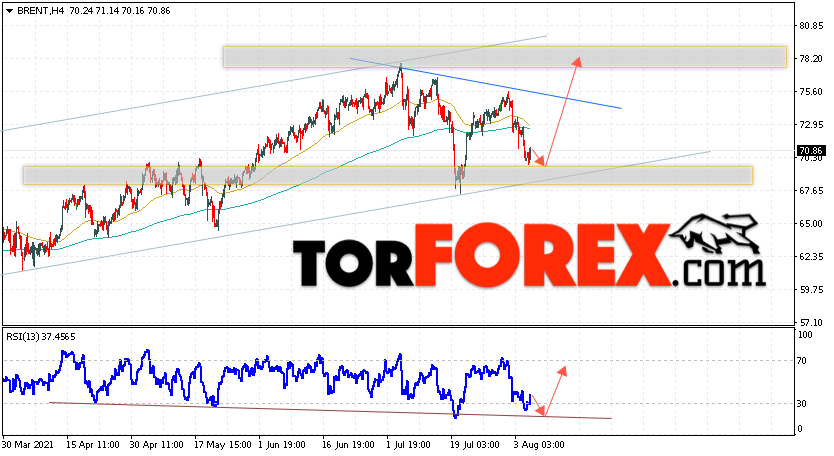The width and height of the screenshot is (834, 456).
Task: Select the 62.35 price axis label
Action: click(x=811, y=256)
